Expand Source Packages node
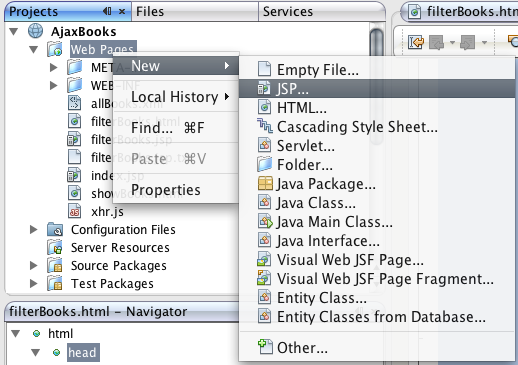Image resolution: width=518 pixels, height=365 pixels. click(x=33, y=266)
